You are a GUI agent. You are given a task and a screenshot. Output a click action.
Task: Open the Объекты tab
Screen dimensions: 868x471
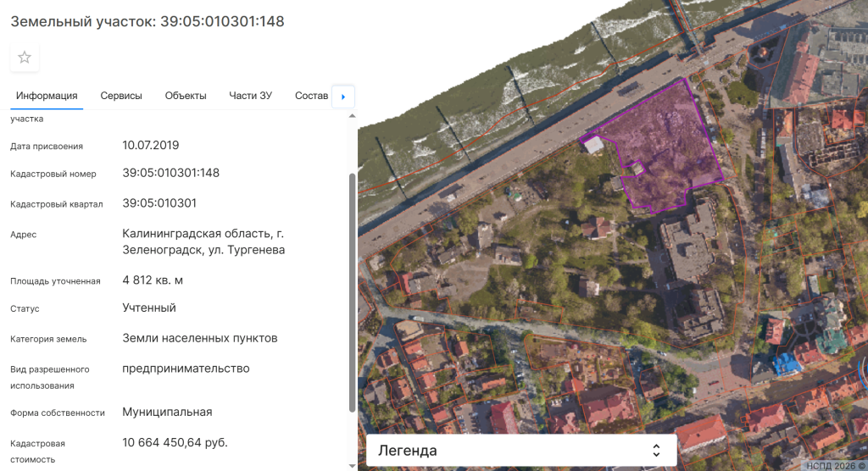click(x=186, y=96)
